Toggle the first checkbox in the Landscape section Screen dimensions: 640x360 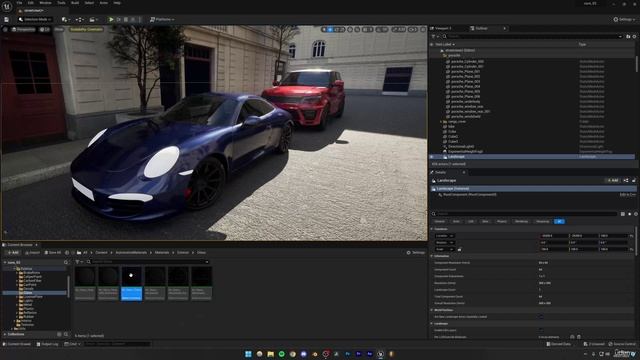[x=540, y=330]
